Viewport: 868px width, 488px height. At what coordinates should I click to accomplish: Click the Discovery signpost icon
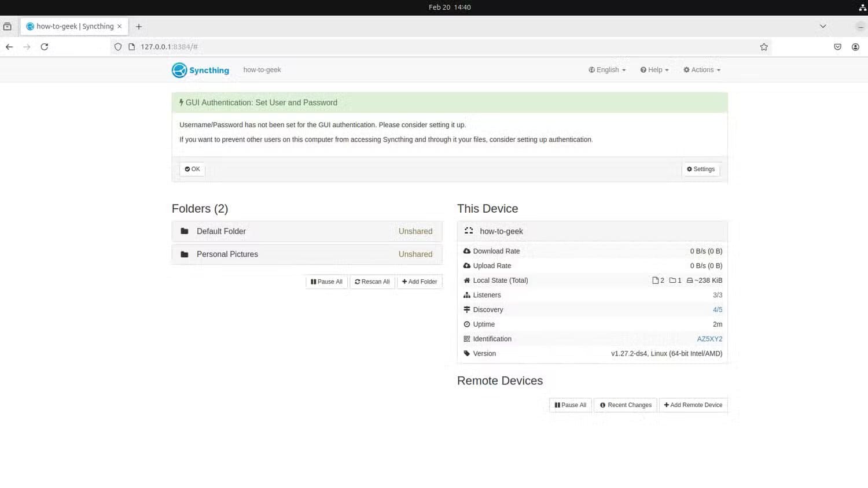[x=467, y=310]
